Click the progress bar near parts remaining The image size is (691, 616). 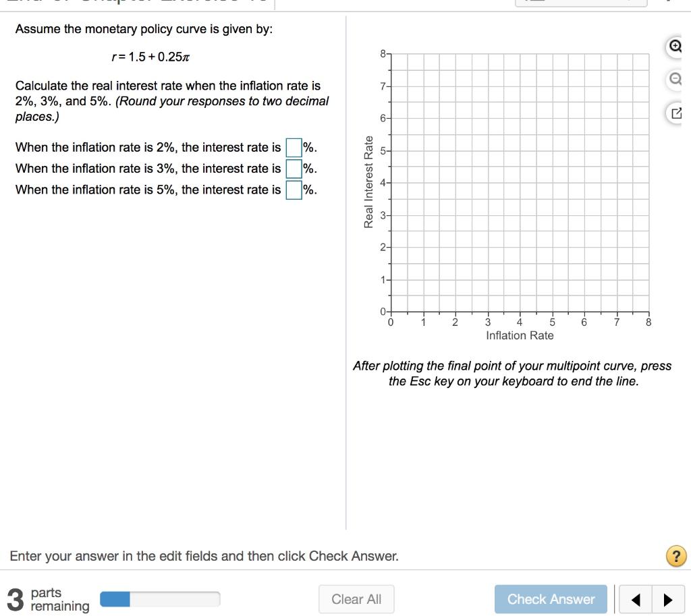160,598
